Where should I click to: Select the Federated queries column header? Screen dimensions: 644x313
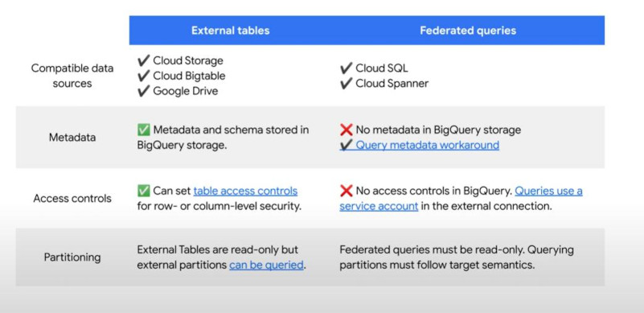[x=468, y=31]
